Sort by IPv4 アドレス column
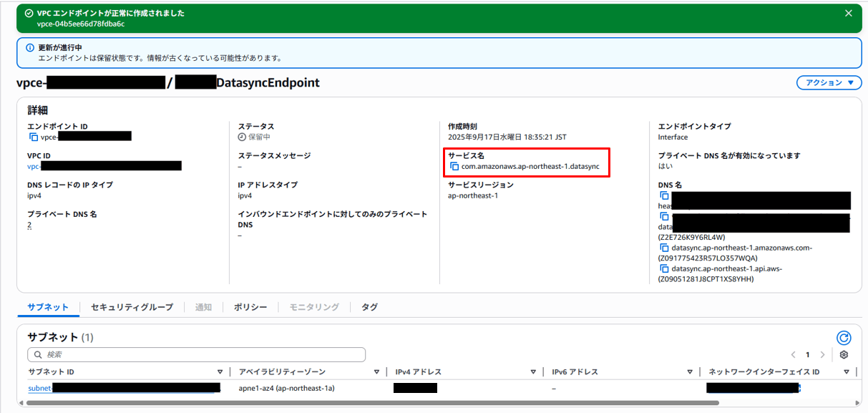The width and height of the screenshot is (868, 413). [533, 372]
